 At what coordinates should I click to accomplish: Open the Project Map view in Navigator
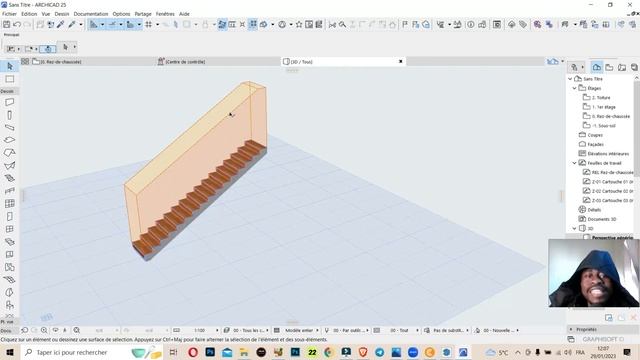[597, 67]
